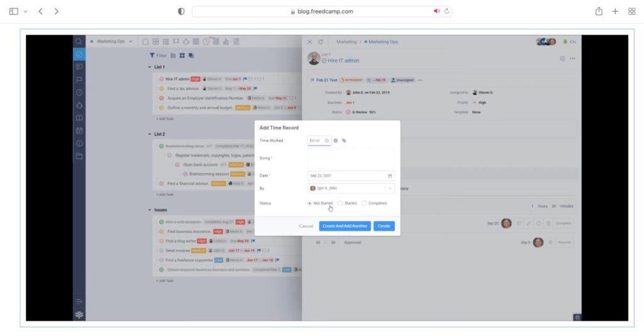Click the folder icon next to Filter

pyautogui.click(x=173, y=55)
